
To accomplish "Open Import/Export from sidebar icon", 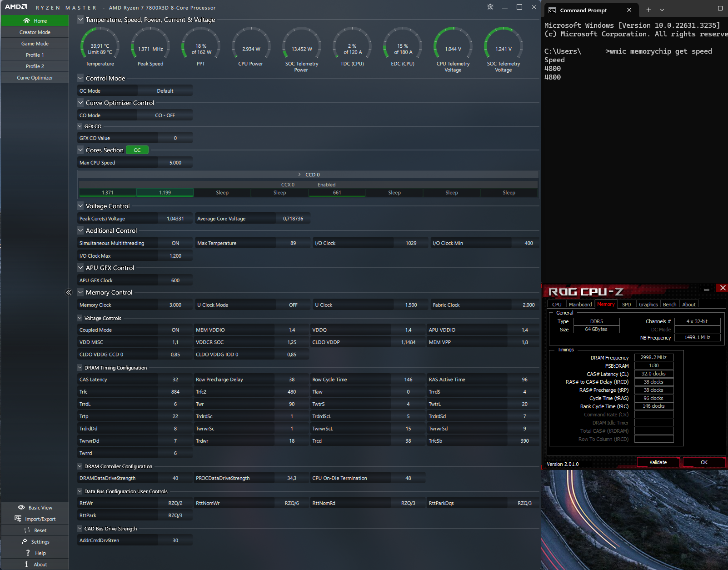I will (x=18, y=519).
